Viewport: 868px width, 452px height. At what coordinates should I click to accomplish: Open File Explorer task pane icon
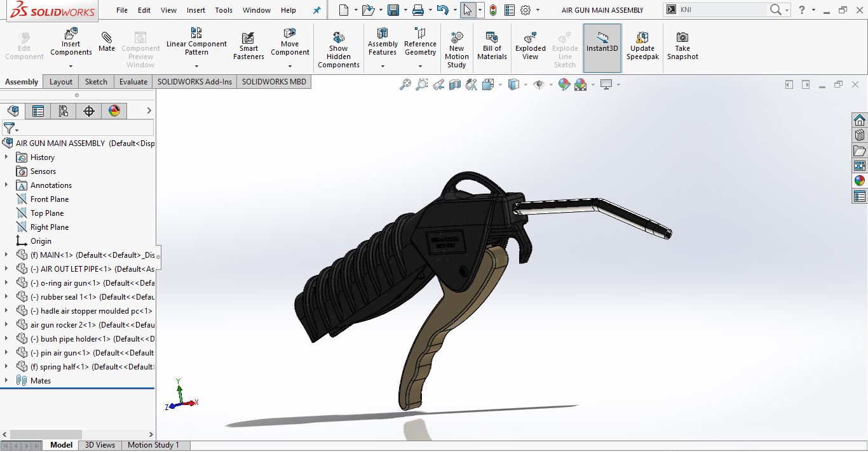pos(860,150)
